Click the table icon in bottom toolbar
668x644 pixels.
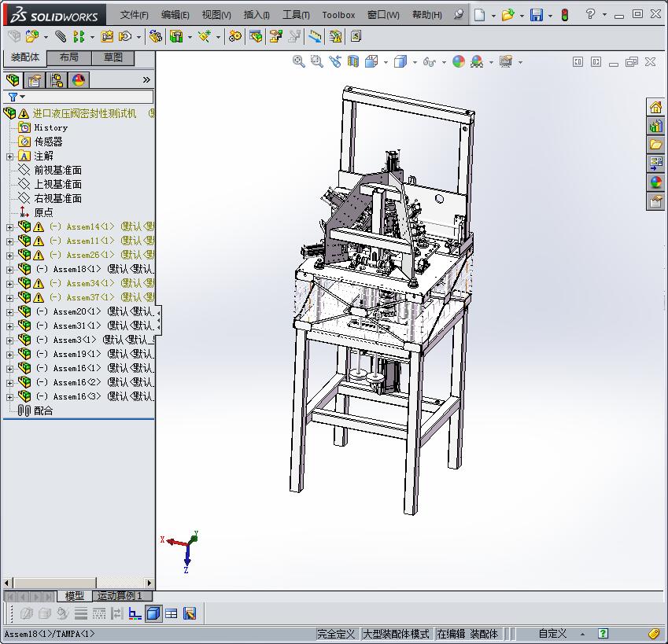[x=172, y=613]
